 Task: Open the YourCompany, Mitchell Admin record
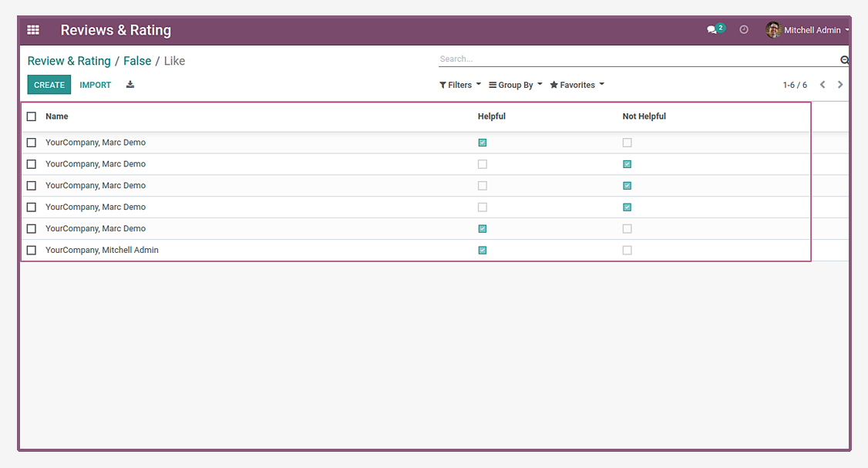(x=102, y=251)
